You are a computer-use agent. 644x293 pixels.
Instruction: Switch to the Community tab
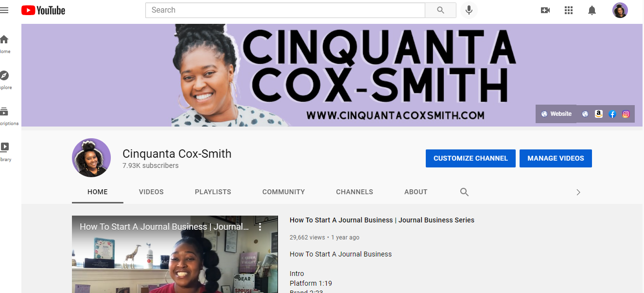(283, 192)
